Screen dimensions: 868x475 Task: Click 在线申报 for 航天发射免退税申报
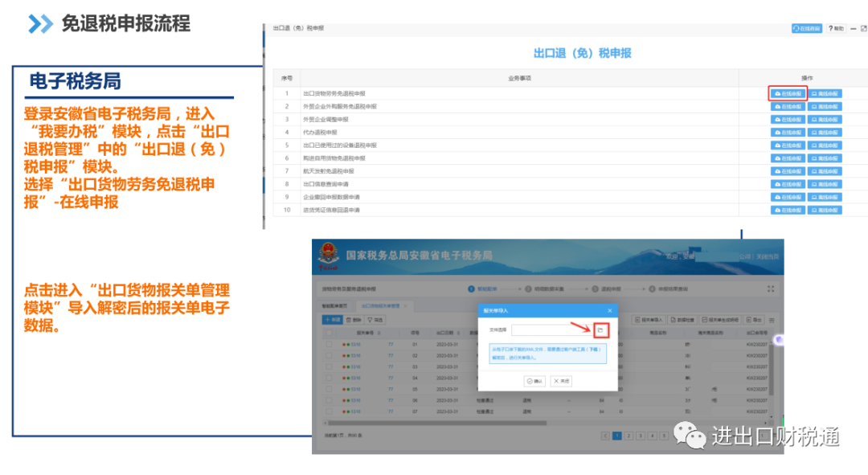click(x=788, y=171)
